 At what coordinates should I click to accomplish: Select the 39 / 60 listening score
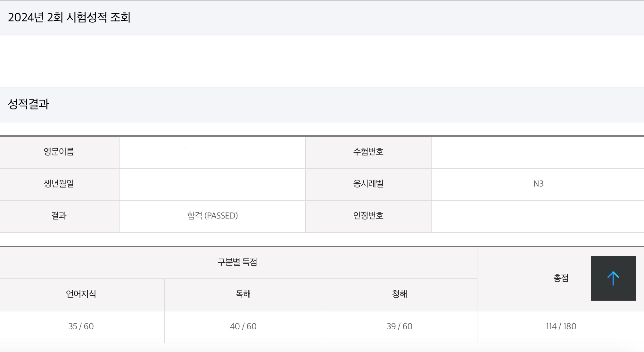click(400, 326)
